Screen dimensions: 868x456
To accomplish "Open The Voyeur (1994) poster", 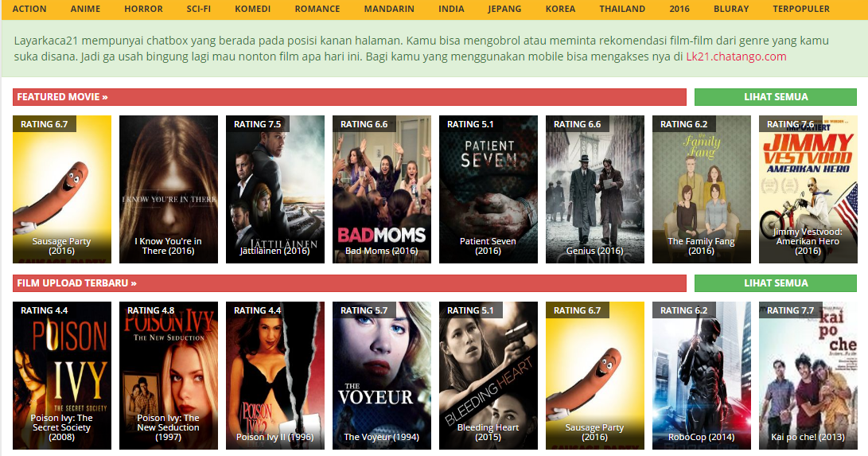I will click(x=381, y=375).
